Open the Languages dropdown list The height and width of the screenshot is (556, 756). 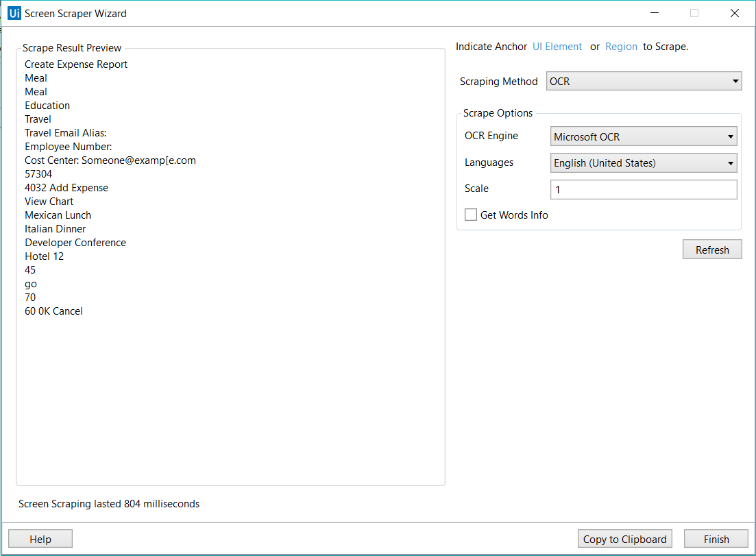pyautogui.click(x=644, y=163)
